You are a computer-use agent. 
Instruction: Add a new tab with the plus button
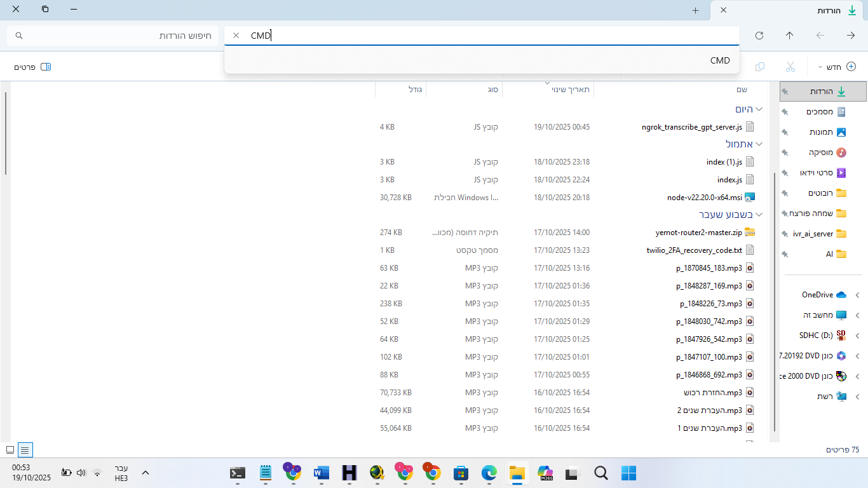(x=695, y=10)
